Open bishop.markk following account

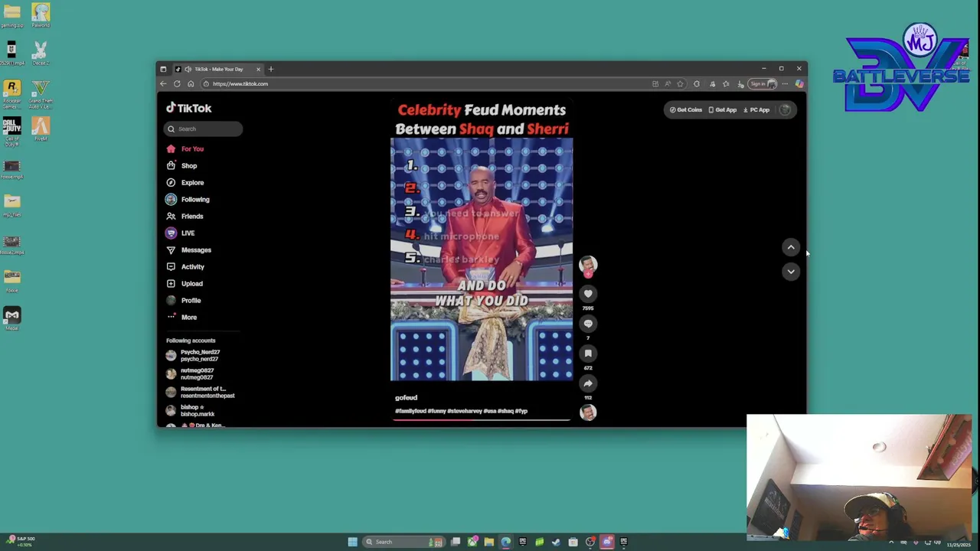coord(191,411)
